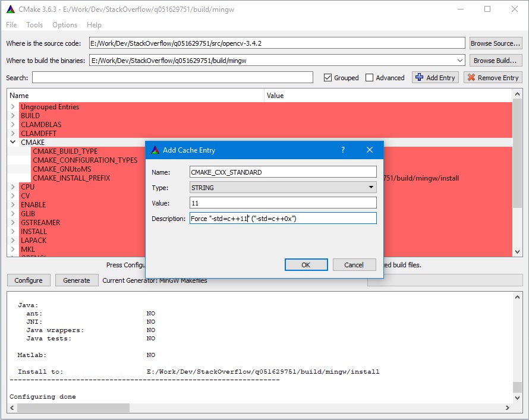Click the Browse Source button
The height and width of the screenshot is (420, 529).
click(x=496, y=43)
